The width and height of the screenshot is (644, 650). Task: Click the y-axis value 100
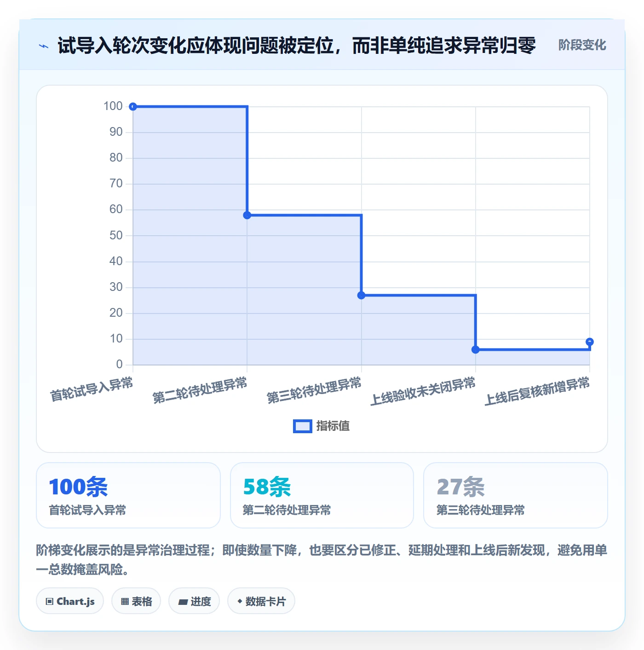click(x=113, y=106)
